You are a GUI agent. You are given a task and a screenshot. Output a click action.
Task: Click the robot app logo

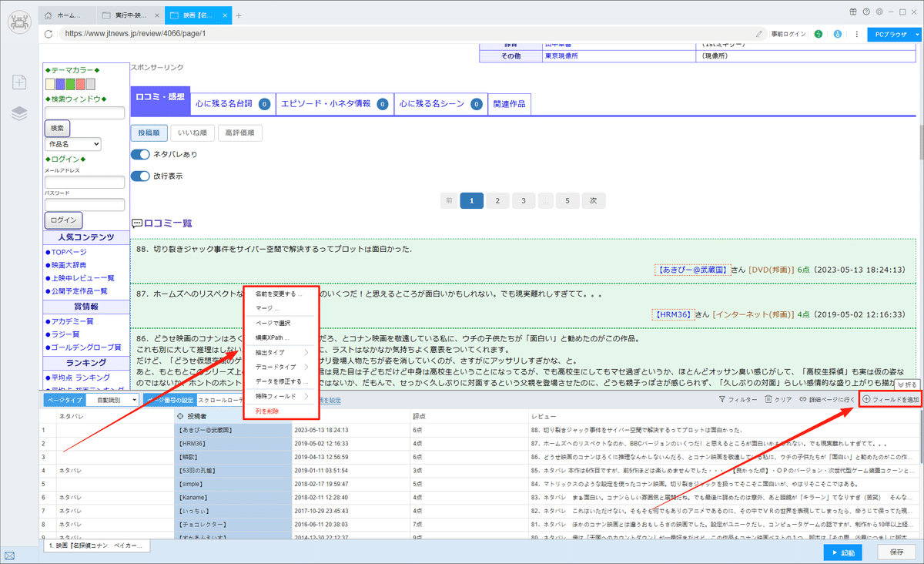[19, 22]
